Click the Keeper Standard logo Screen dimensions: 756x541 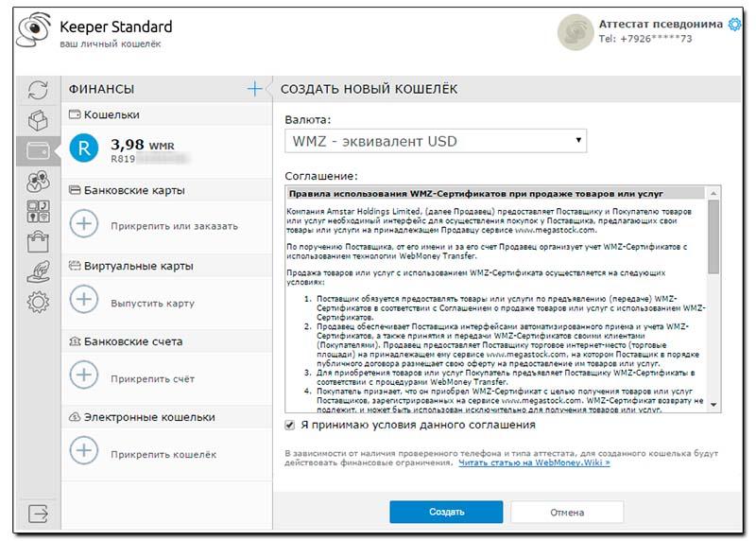point(34,30)
